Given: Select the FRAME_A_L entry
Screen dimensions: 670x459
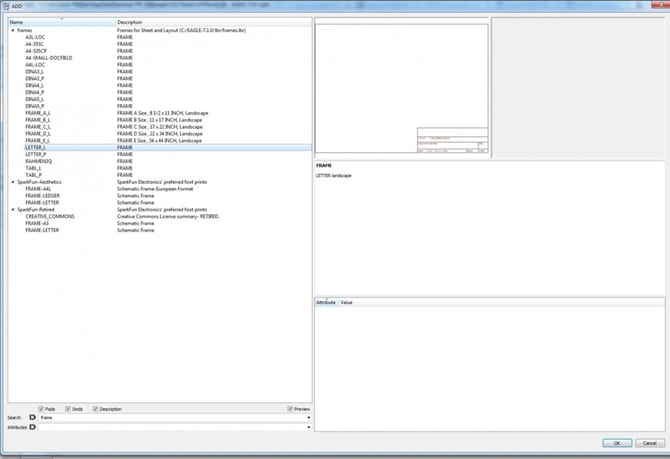Looking at the screenshot, I should 38,113.
